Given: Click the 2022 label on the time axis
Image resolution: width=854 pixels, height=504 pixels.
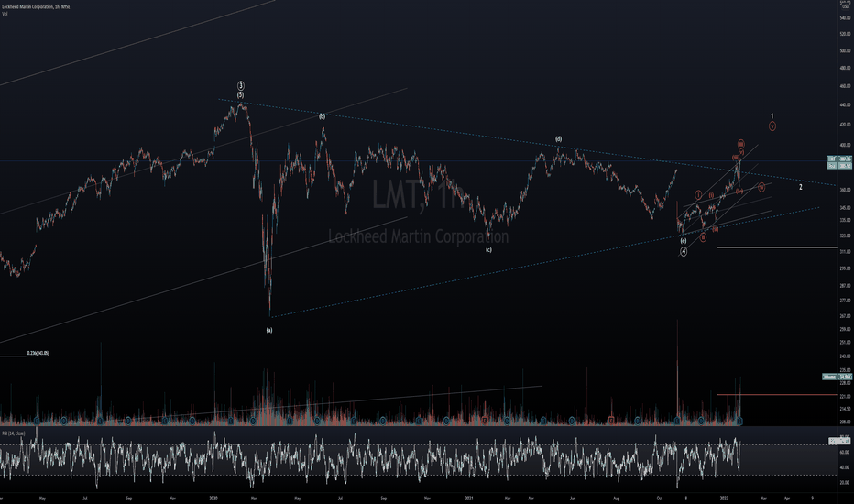Looking at the screenshot, I should [x=724, y=498].
